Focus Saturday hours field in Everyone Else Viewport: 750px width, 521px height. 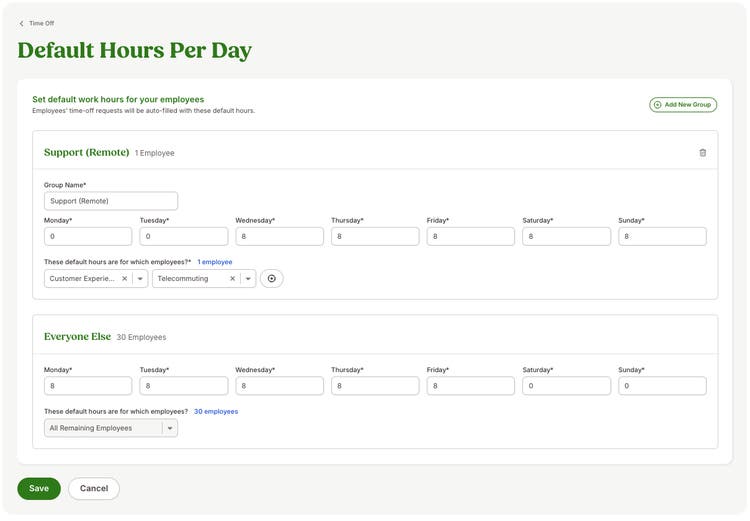click(566, 386)
